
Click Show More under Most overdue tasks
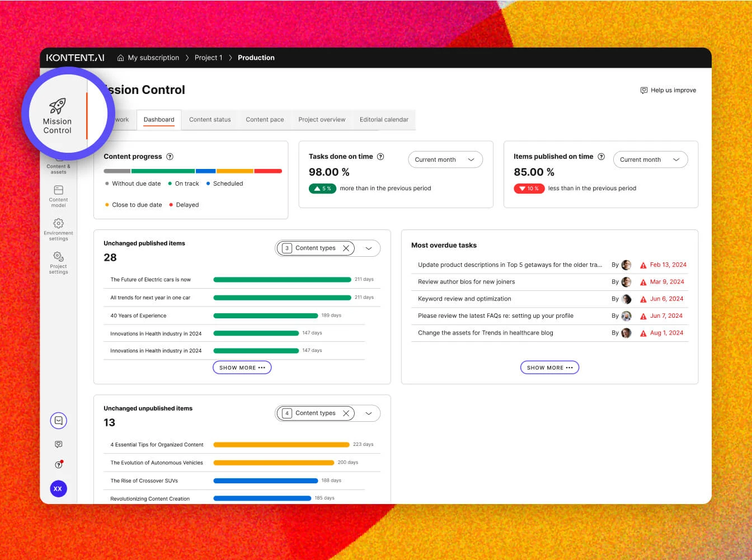tap(549, 368)
